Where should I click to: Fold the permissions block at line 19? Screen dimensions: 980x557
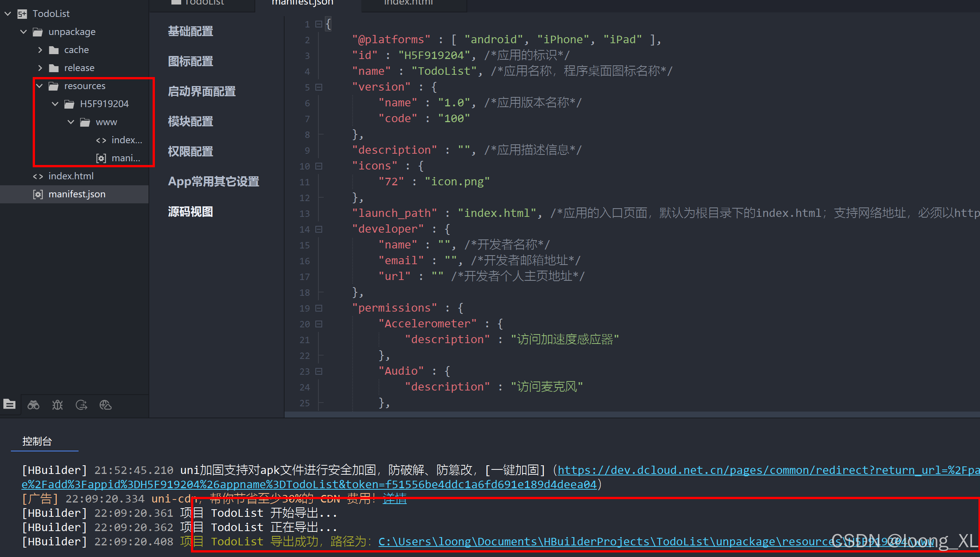click(319, 308)
